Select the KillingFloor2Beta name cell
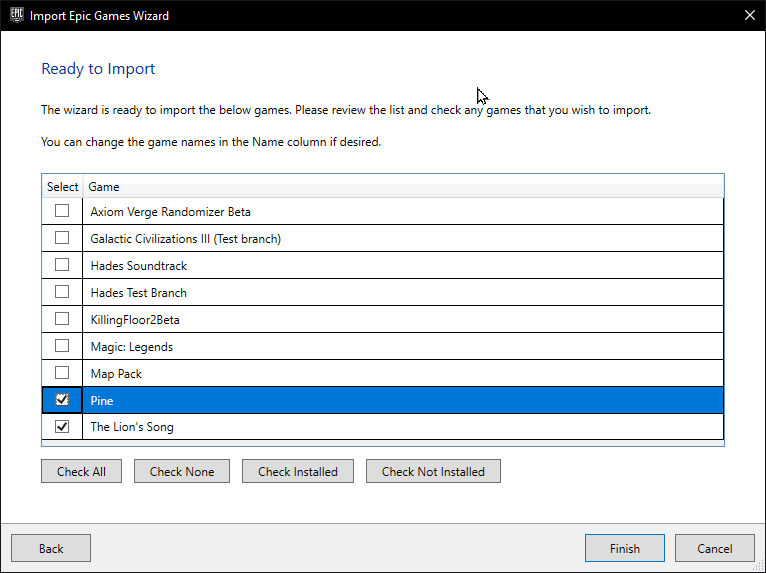 [403, 319]
